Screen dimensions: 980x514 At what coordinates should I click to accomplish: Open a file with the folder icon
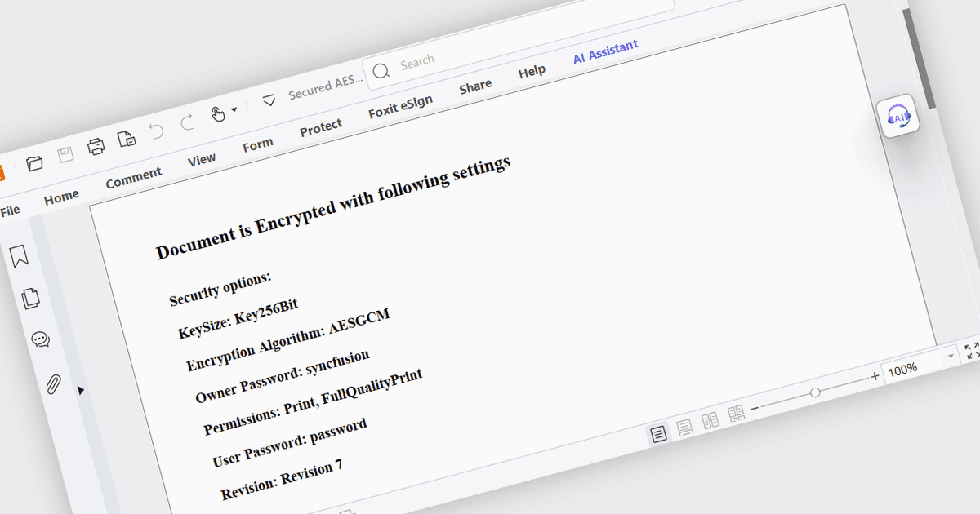34,163
